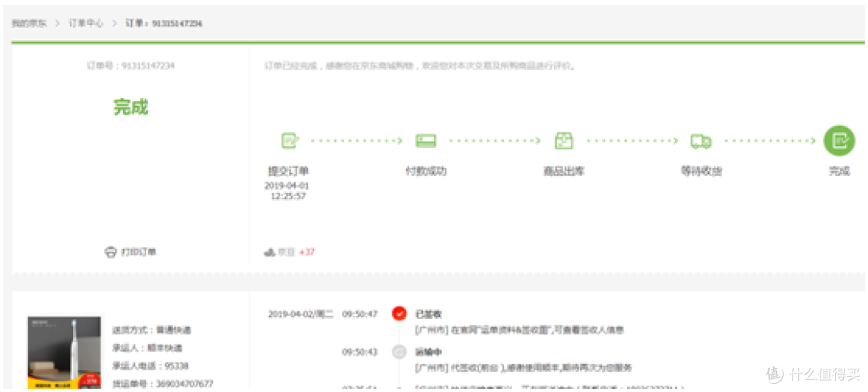The width and height of the screenshot is (868, 392).
Task: Click 送货方式：普通快递 text
Action: [152, 330]
